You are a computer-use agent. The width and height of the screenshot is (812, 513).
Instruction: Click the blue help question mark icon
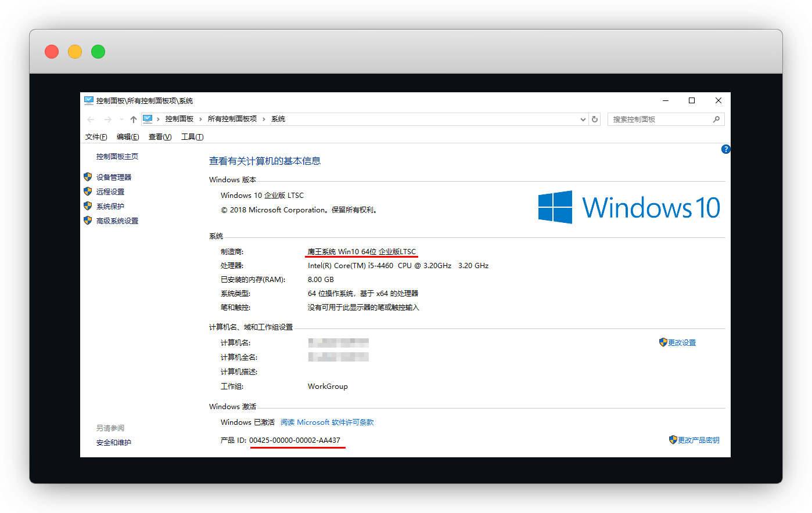click(725, 149)
